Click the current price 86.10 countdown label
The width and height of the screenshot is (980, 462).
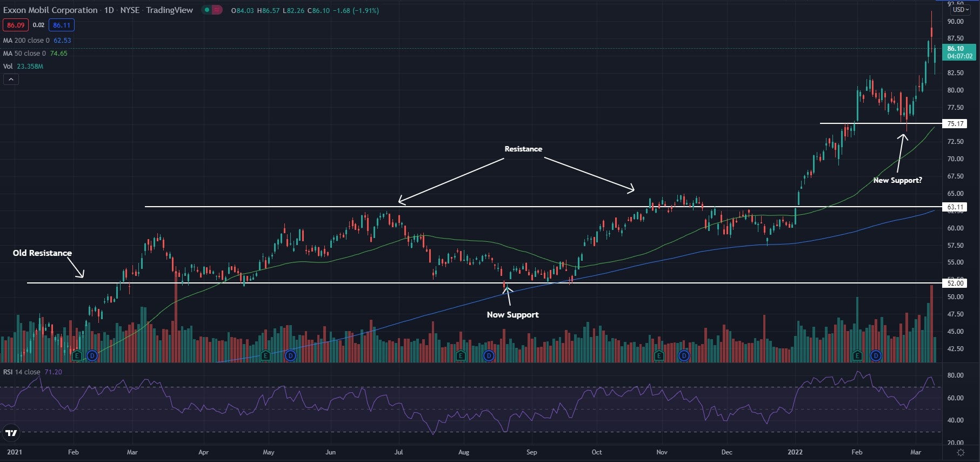click(959, 52)
